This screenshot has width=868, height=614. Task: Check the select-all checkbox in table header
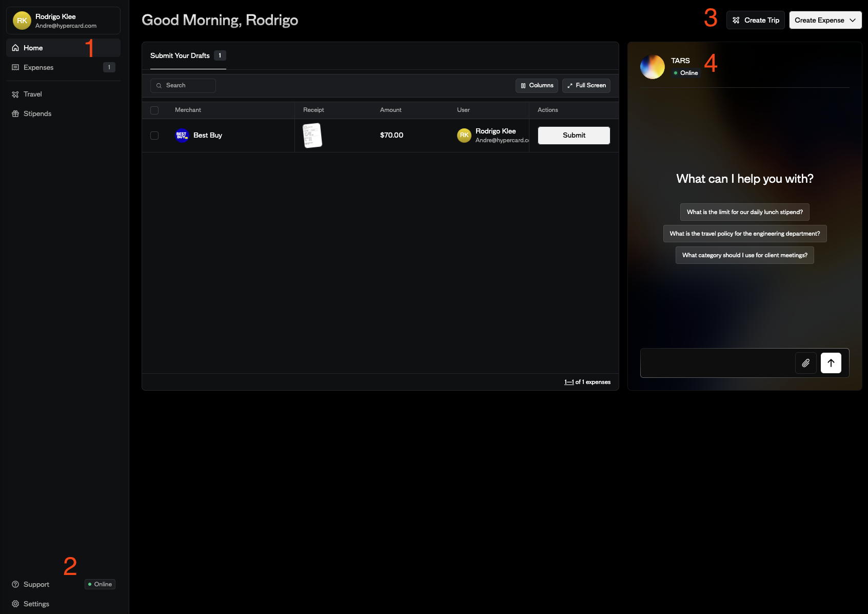coord(154,110)
